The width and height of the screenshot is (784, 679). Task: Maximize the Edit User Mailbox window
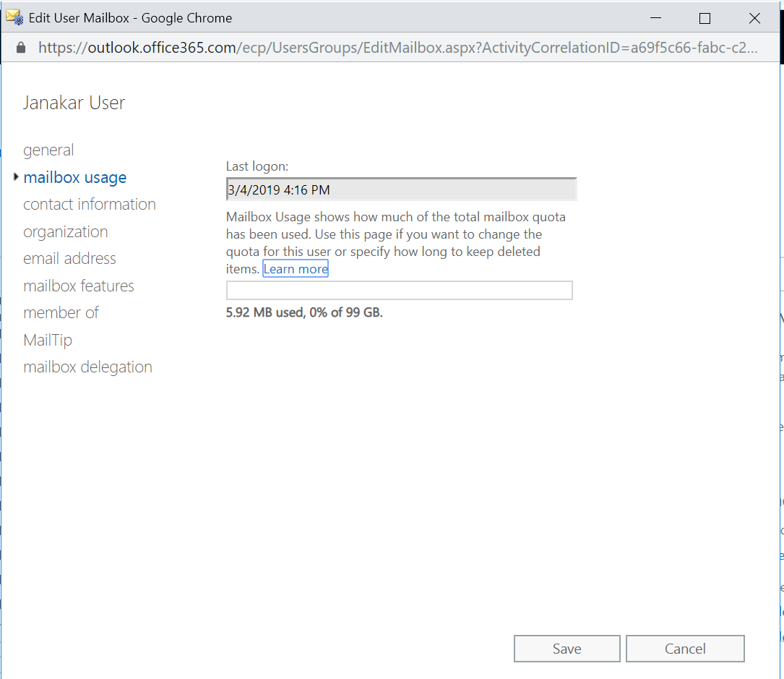[x=705, y=19]
